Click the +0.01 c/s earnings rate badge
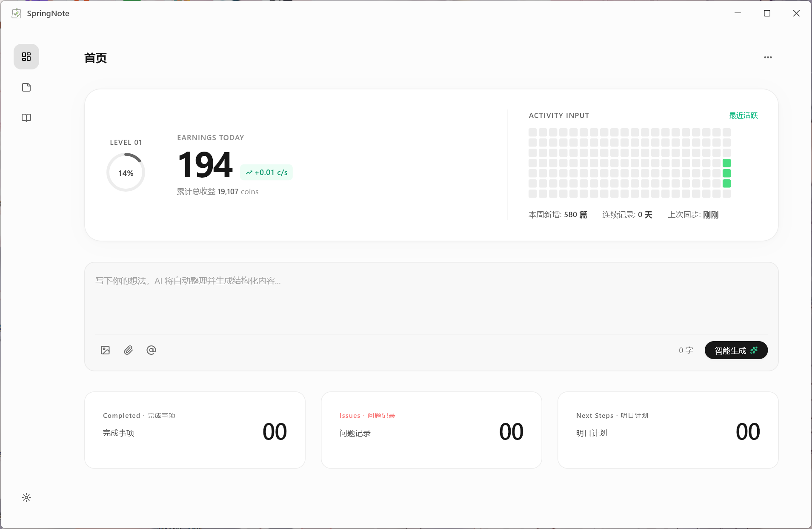 [x=266, y=172]
